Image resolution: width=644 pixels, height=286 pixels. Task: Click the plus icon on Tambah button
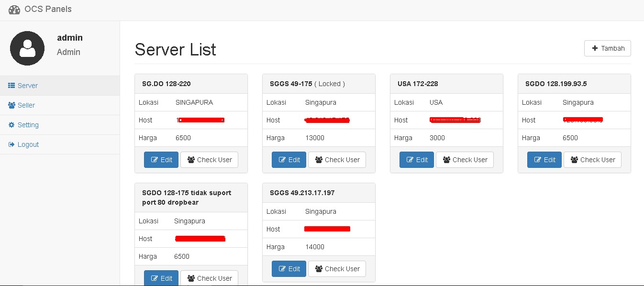pyautogui.click(x=595, y=48)
